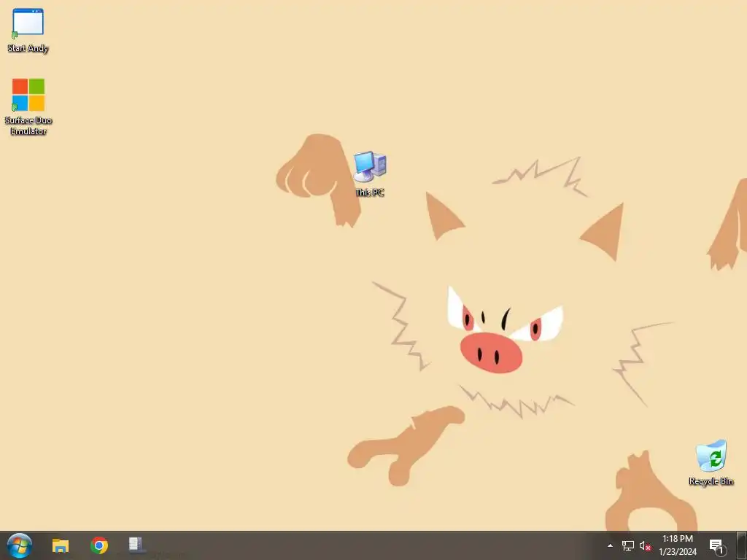Open the Action Center notification icon
This screenshot has width=747, height=560.
717,546
